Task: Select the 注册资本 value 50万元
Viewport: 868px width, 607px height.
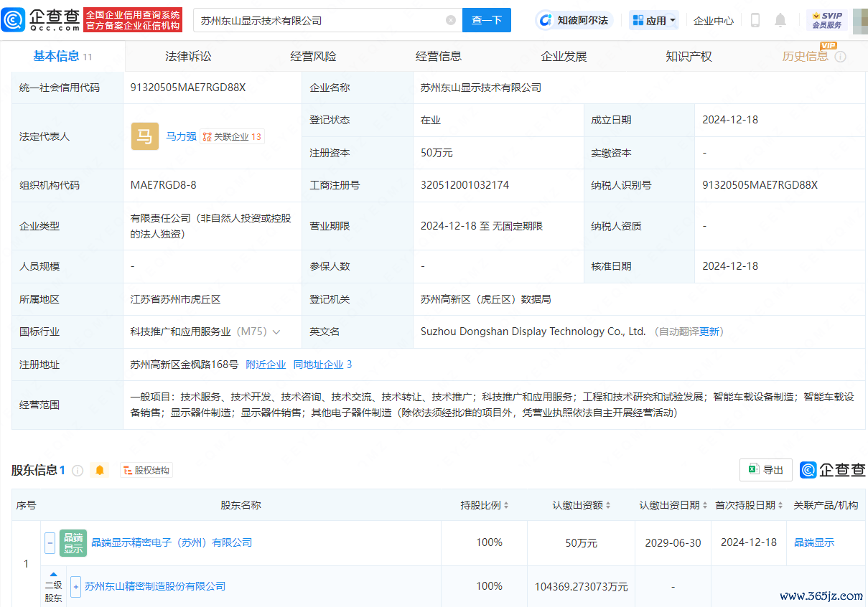Action: coord(437,153)
